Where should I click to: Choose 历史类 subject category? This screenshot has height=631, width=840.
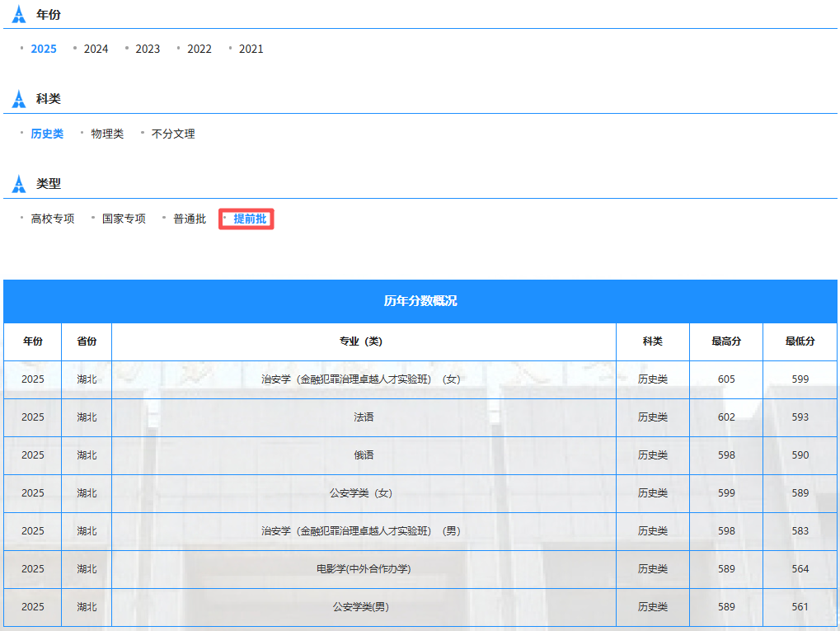(x=47, y=134)
